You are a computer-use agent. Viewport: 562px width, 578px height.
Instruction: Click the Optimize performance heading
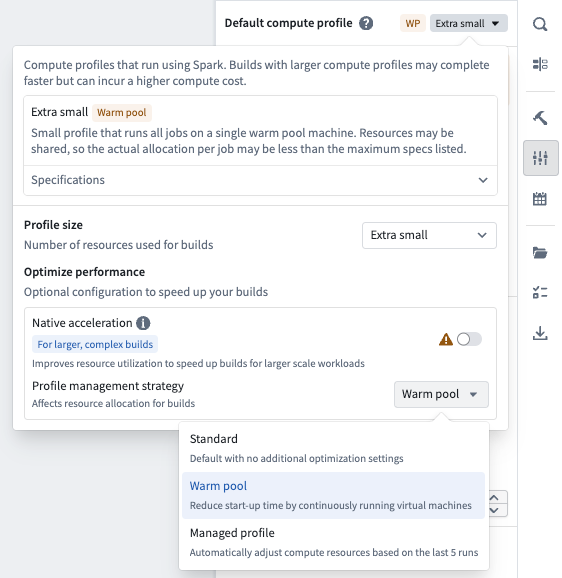click(x=84, y=272)
